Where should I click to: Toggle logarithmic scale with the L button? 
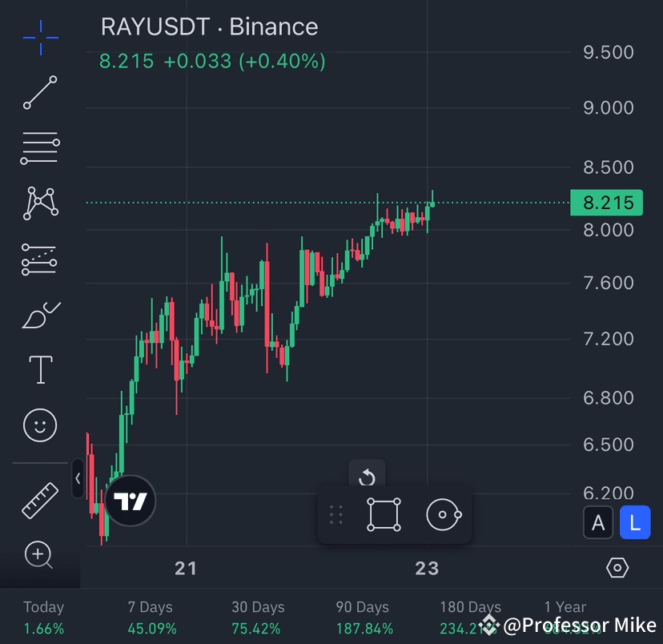coord(635,522)
